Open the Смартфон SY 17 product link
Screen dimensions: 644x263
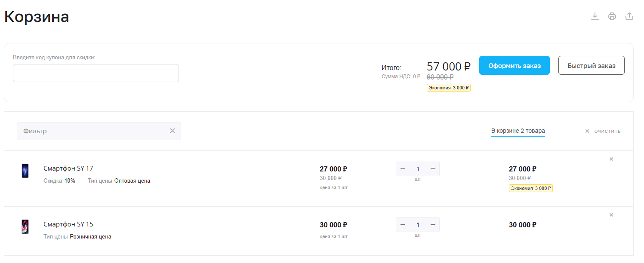68,168
